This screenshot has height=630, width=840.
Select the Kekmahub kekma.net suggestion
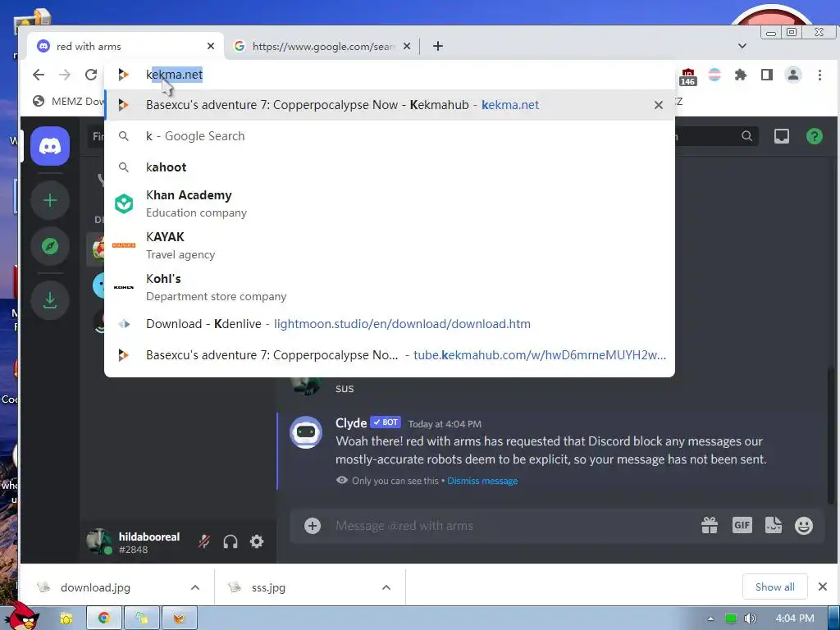click(x=390, y=105)
